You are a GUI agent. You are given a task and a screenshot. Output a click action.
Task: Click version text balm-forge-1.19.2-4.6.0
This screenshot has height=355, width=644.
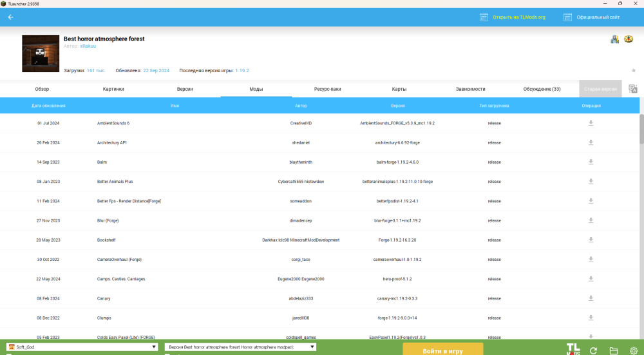click(x=397, y=162)
